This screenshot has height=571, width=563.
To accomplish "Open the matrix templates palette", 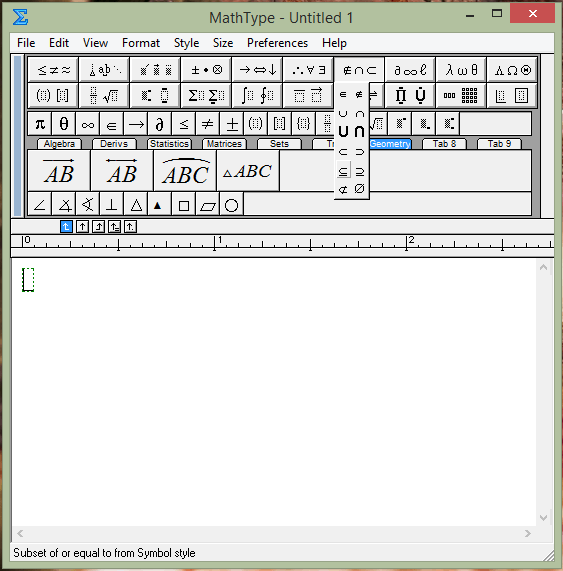I will point(461,95).
